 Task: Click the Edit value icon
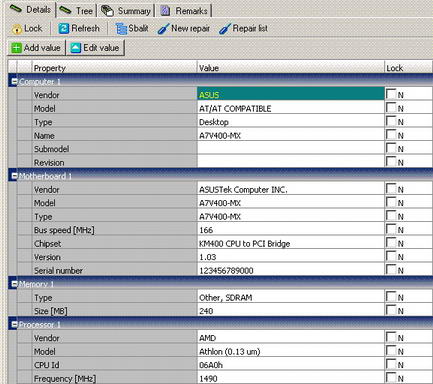point(75,48)
